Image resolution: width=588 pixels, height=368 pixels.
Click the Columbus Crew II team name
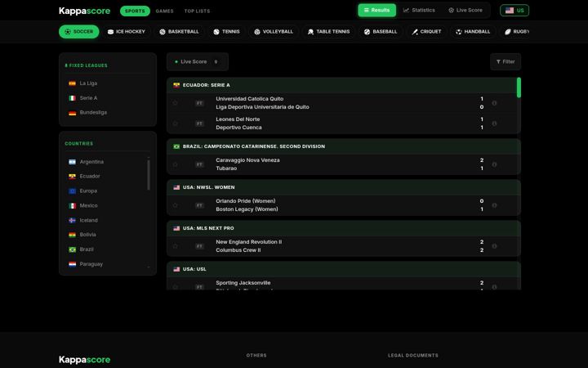coord(238,250)
